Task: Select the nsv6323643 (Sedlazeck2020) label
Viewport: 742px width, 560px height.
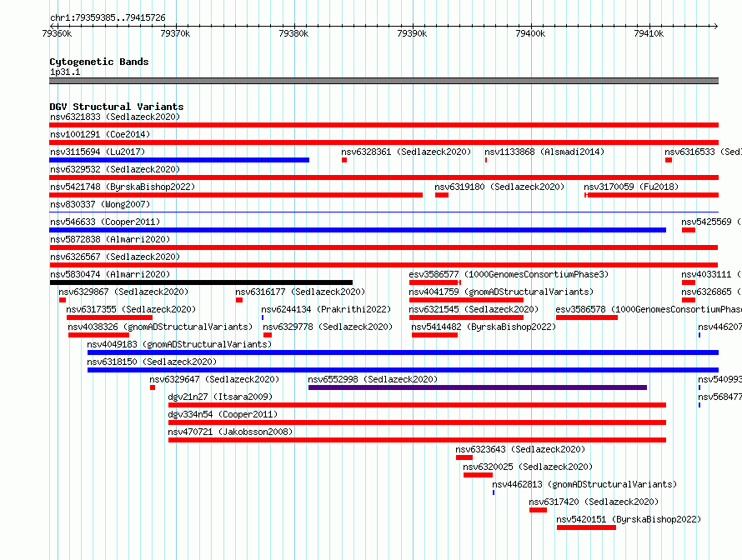Action: [520, 449]
